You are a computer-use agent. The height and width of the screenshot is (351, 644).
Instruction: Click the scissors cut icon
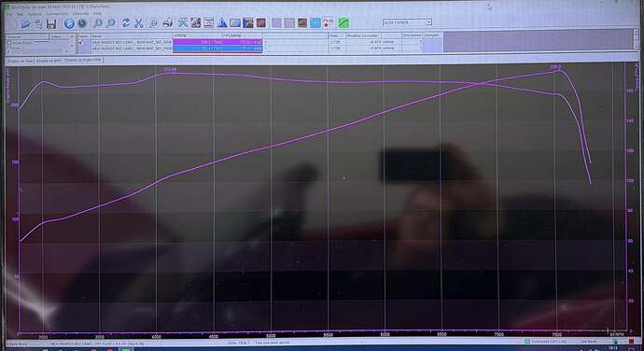[139, 23]
